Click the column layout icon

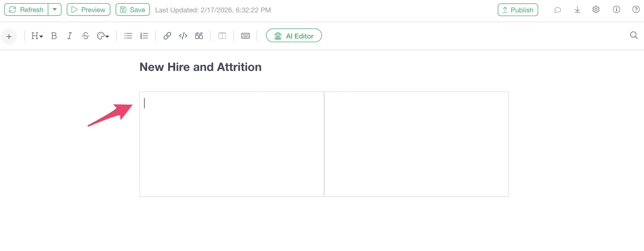coord(222,36)
